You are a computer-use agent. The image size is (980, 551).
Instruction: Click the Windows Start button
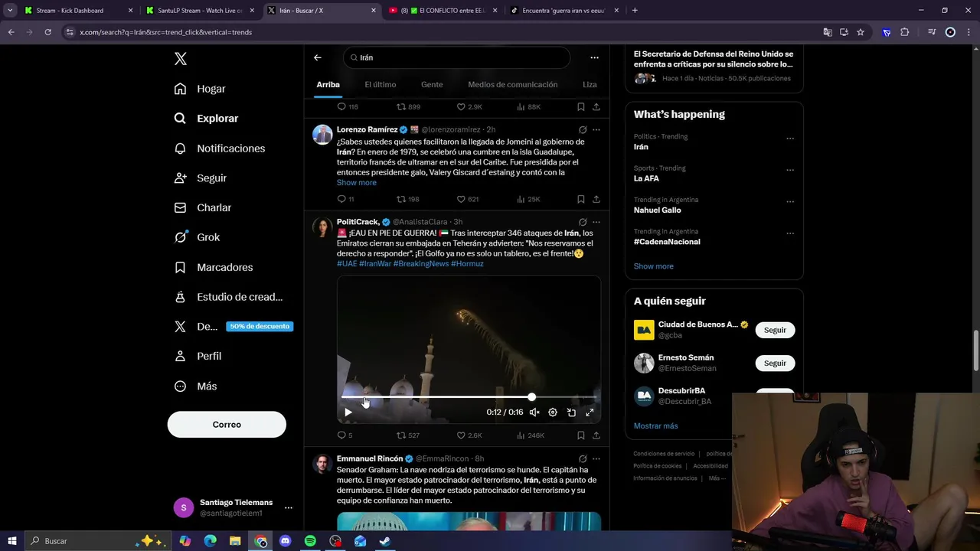pos(11,541)
